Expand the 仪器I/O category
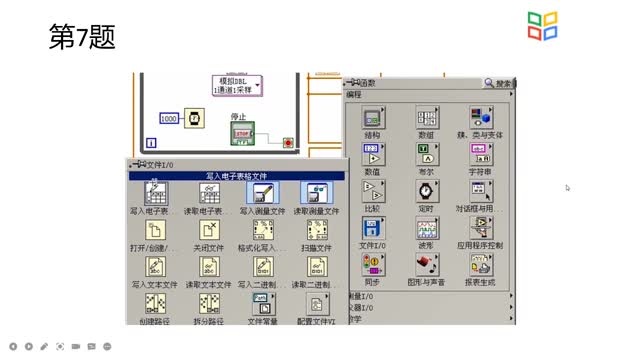Screen dimensions: 640x360 (430, 307)
